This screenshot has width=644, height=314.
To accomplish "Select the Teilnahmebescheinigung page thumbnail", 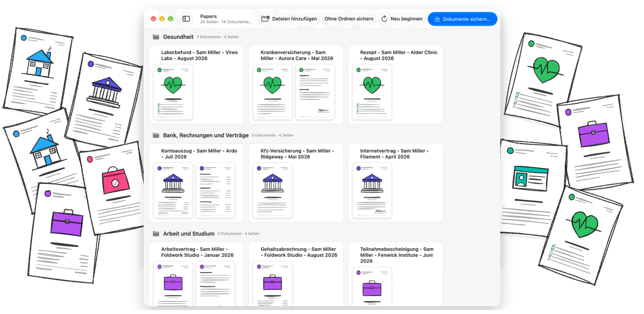I will tap(372, 287).
